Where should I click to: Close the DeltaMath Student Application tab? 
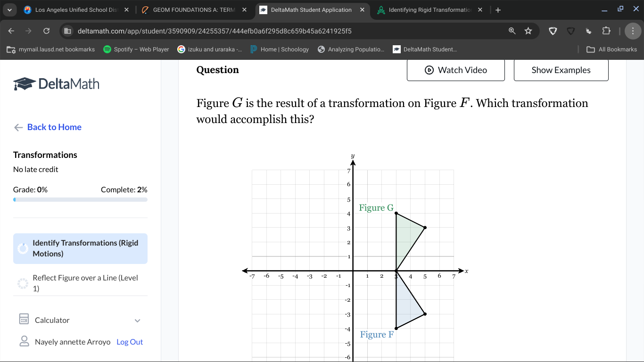click(362, 10)
